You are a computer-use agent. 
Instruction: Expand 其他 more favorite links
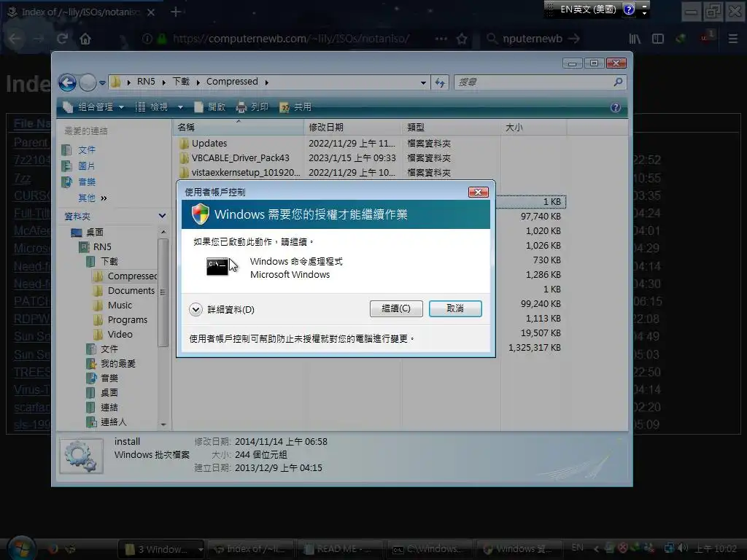pos(93,198)
